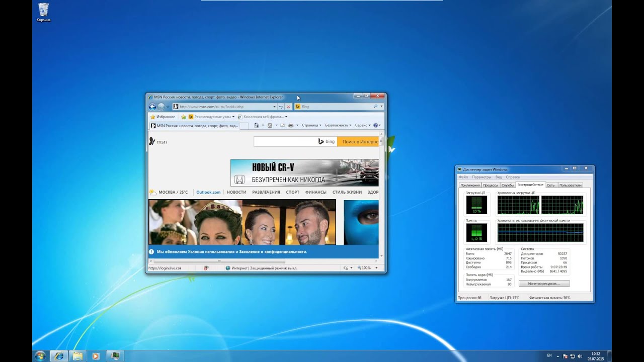Viewport: 644px width, 362px height.
Task: Open the Вид menu in Task Manager
Action: click(x=499, y=177)
